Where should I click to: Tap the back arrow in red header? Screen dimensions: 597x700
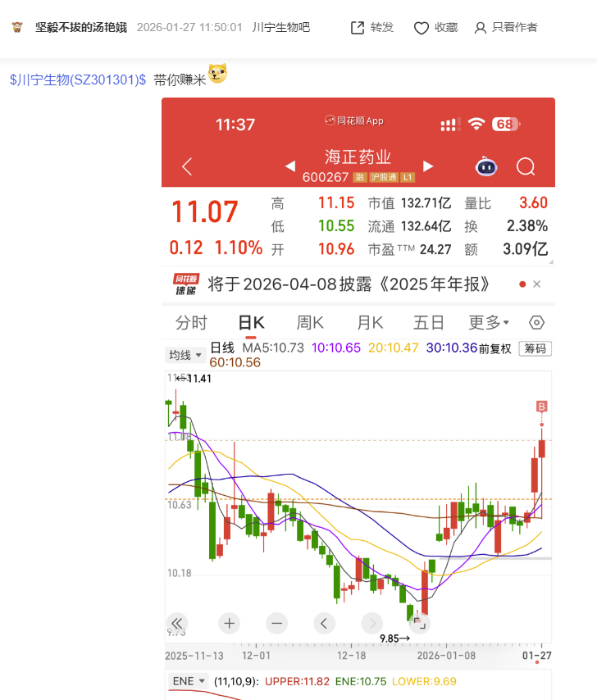tap(187, 166)
